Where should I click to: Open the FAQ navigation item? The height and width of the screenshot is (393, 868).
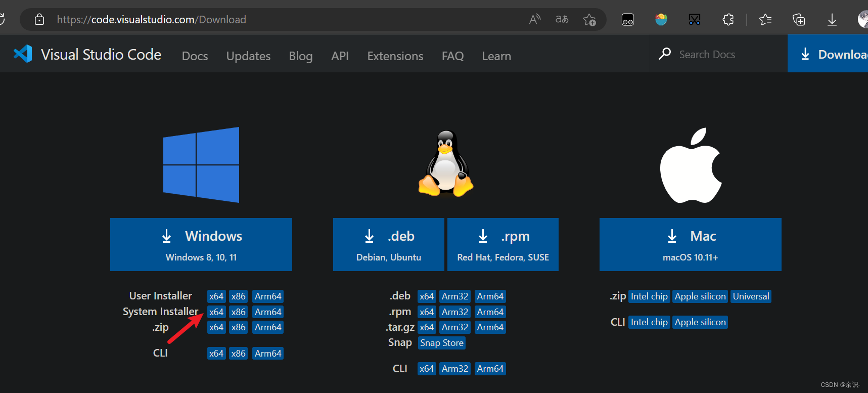453,56
